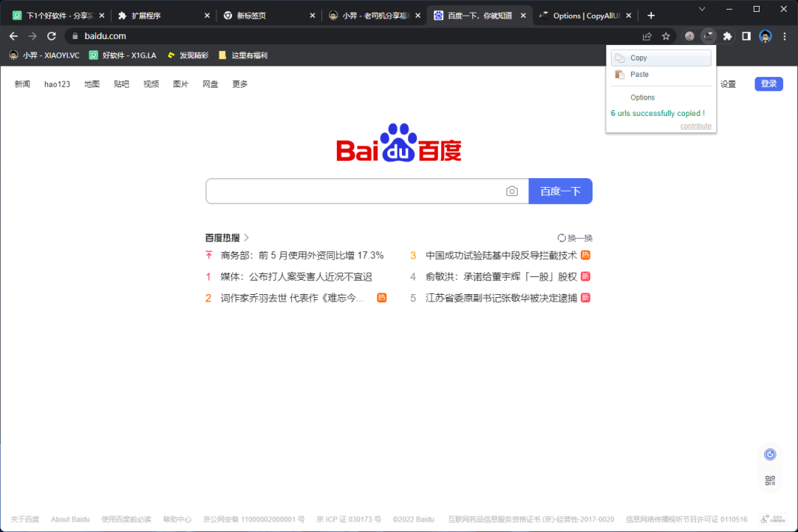Select Copy in the CopyAllUrls extension popup

640,58
